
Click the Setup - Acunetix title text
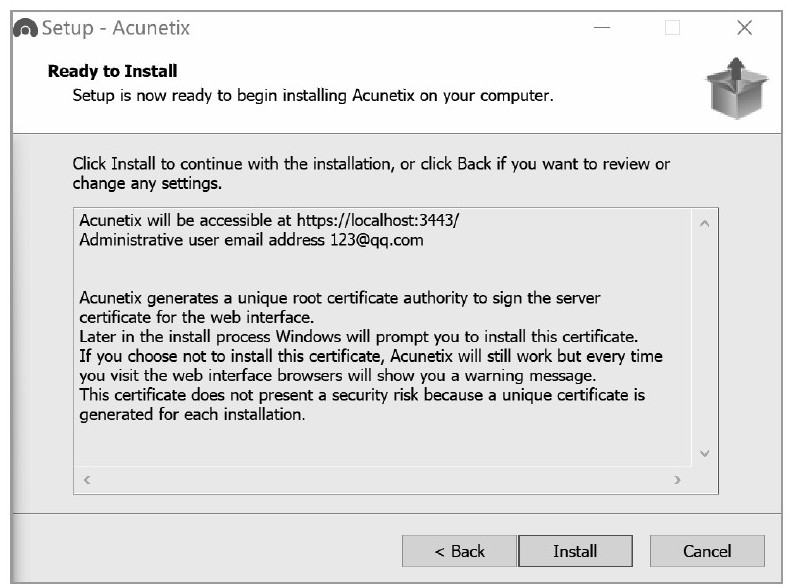[x=116, y=28]
